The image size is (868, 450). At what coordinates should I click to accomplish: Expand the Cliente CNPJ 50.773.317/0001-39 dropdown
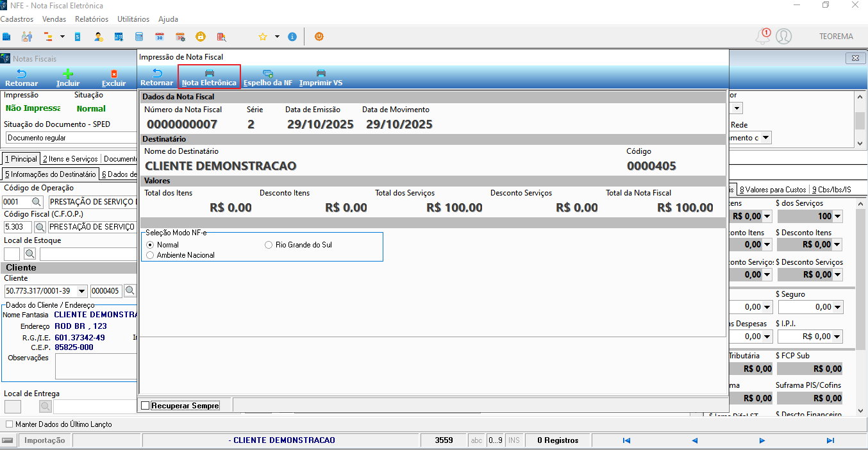point(82,291)
